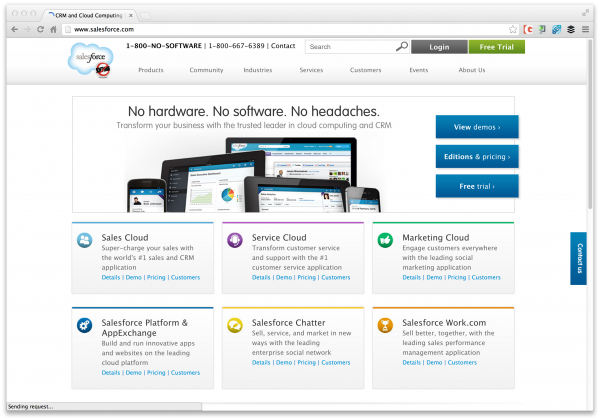This screenshot has width=600, height=420.
Task: Open the Products menu
Action: click(151, 70)
